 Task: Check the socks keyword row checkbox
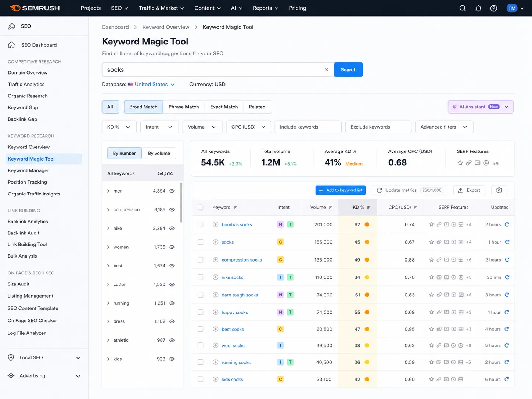200,242
